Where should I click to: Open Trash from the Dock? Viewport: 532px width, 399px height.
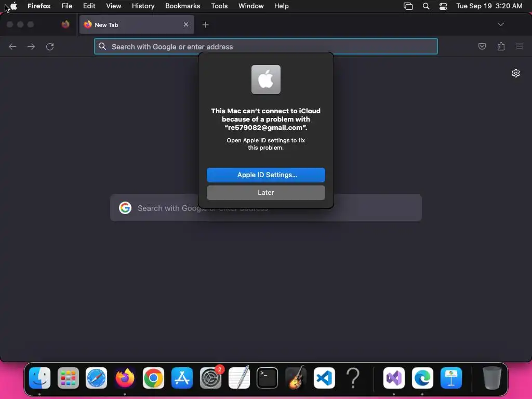[492, 378]
